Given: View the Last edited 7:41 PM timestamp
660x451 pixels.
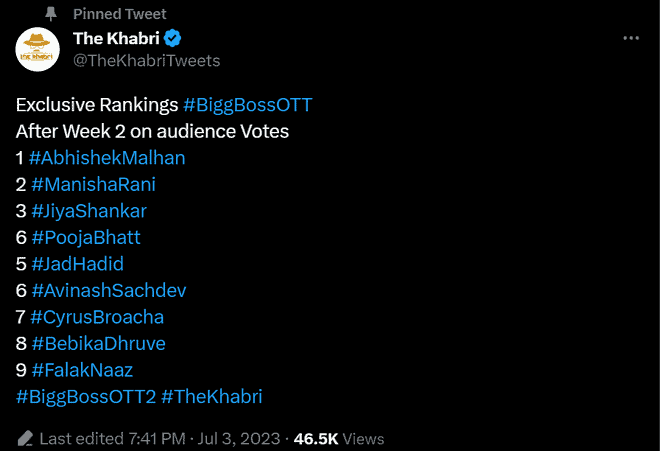Looking at the screenshot, I should [112, 439].
